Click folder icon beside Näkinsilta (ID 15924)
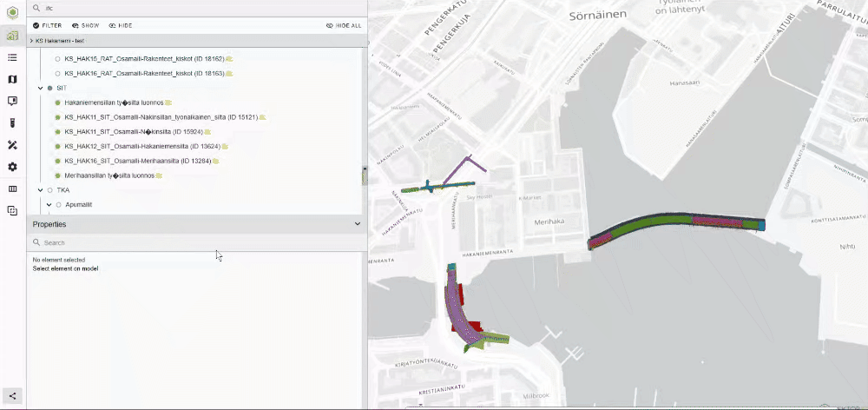The image size is (868, 410). tap(207, 132)
